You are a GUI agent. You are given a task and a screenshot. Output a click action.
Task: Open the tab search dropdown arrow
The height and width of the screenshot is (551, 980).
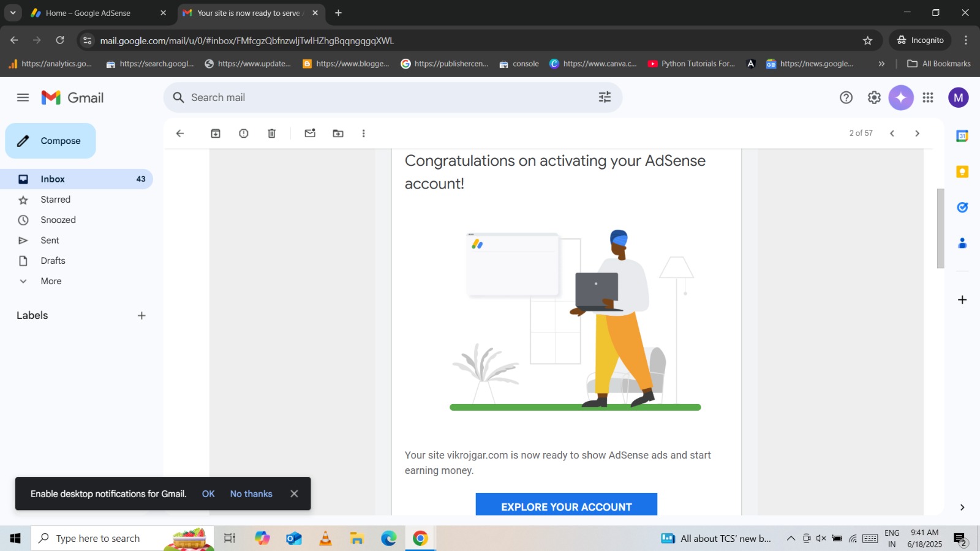point(12,13)
